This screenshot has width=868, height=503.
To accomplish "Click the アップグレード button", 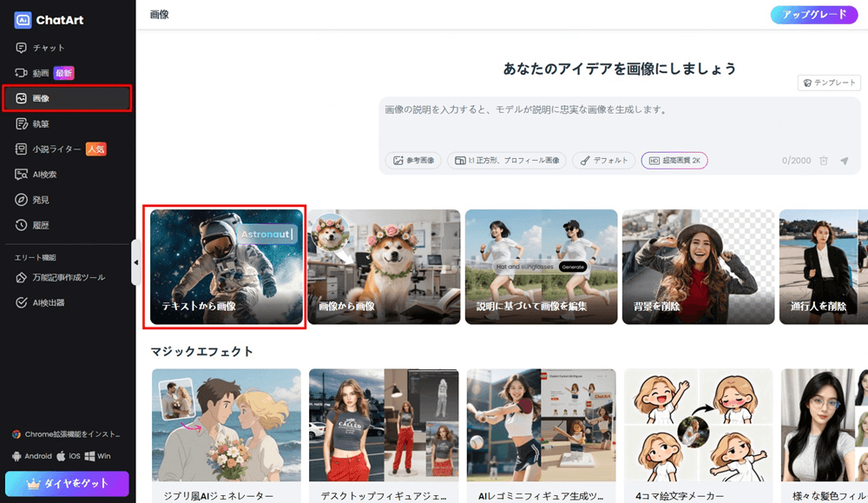I will coord(814,15).
